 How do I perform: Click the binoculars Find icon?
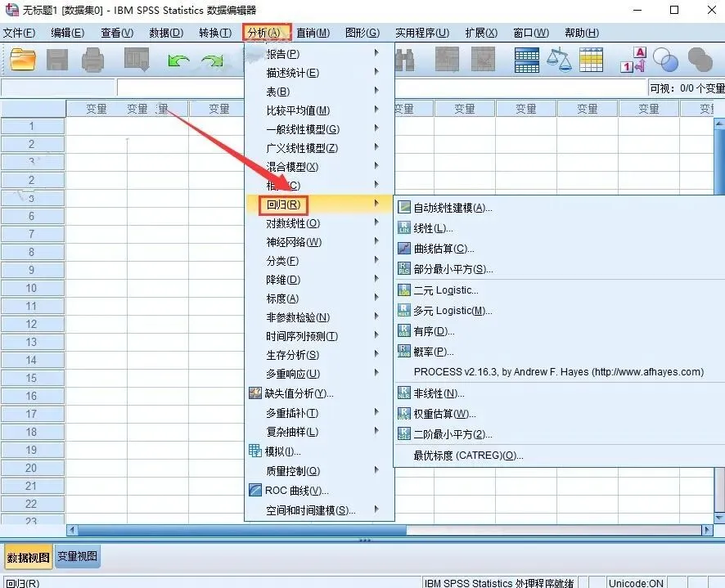404,60
